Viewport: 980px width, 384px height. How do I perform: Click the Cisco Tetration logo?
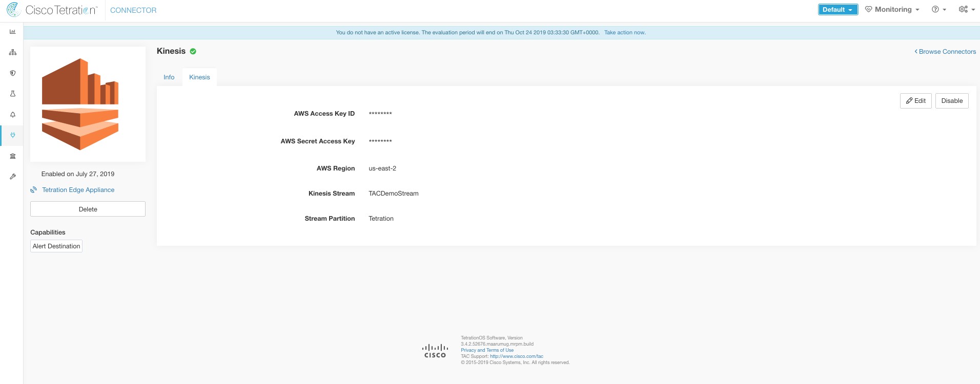pyautogui.click(x=51, y=10)
